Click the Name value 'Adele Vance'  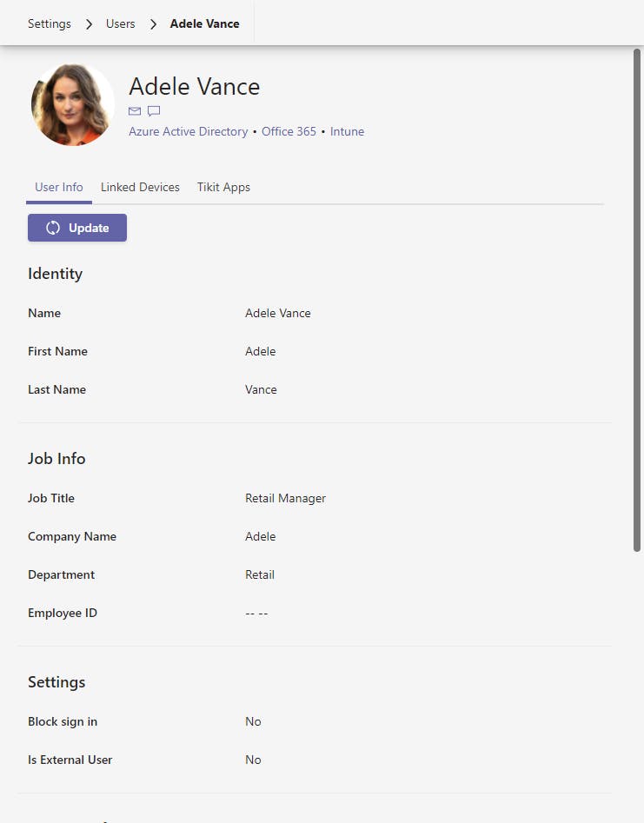tap(277, 314)
